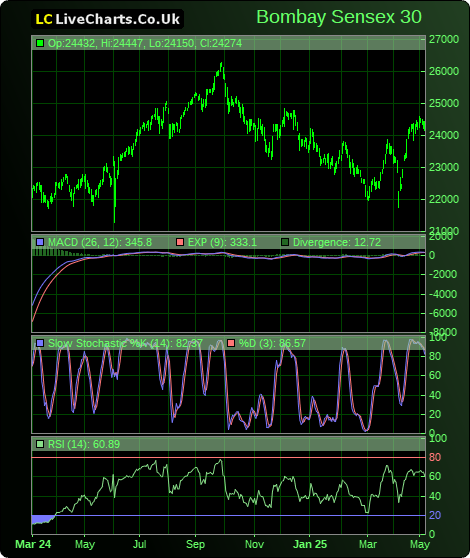Click the RSI (14): 60.89 label
Screen dimensions: 470x558
(x=84, y=444)
